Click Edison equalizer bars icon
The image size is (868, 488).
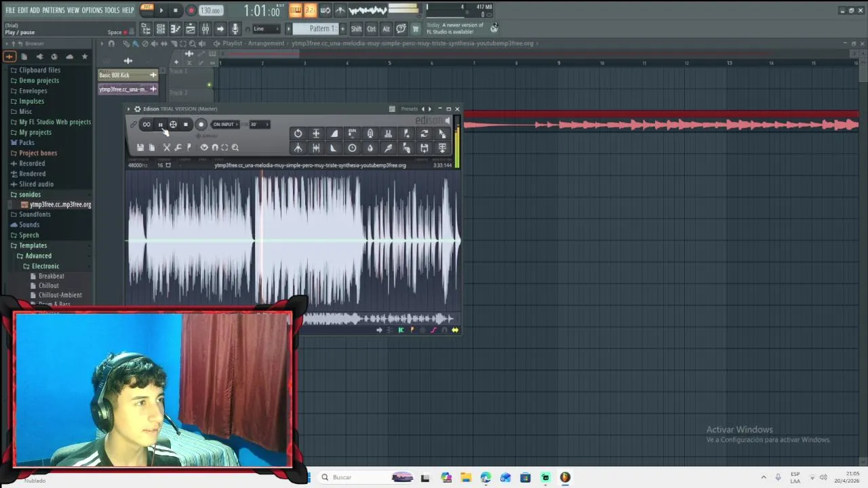point(388,134)
